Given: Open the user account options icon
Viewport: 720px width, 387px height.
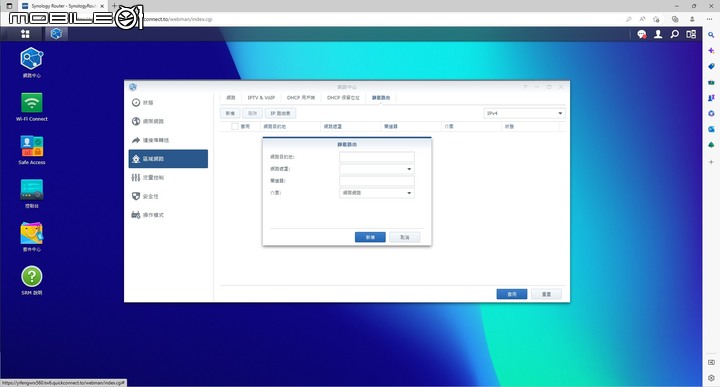Looking at the screenshot, I should tap(658, 34).
